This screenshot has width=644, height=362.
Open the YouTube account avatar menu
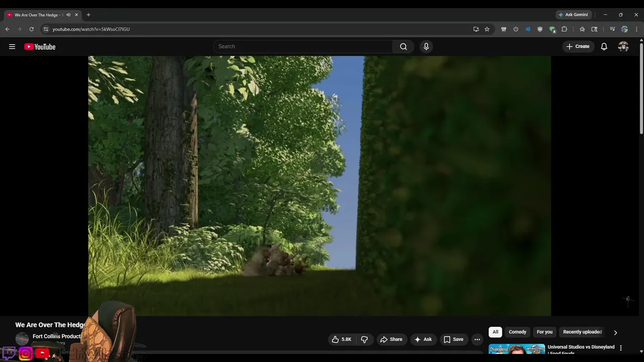point(623,46)
